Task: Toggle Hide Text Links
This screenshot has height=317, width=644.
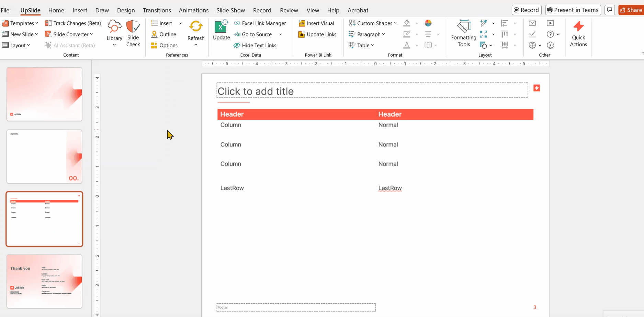Action: [x=255, y=45]
